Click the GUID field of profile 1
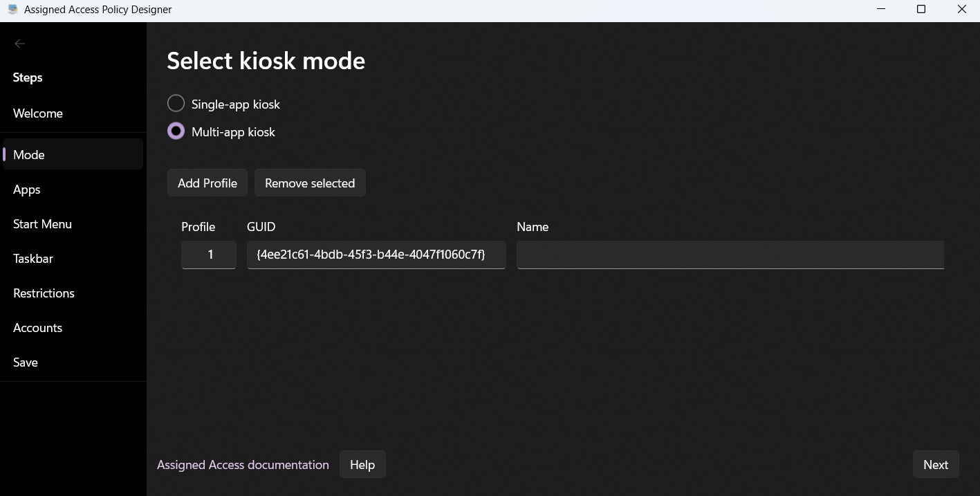The width and height of the screenshot is (980, 496). [x=376, y=255]
